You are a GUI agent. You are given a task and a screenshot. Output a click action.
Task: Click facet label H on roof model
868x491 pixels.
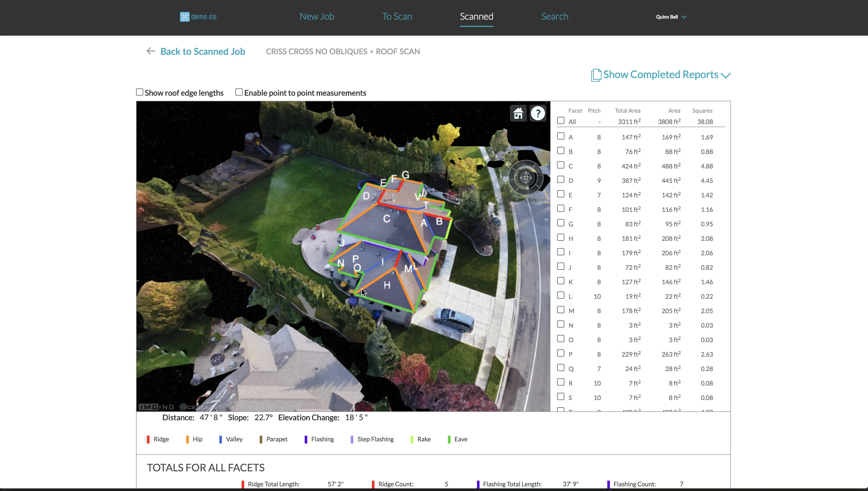387,285
